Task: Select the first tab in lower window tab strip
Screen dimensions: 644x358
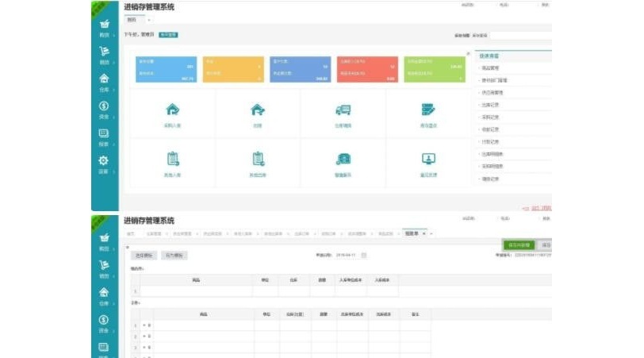Action: pos(131,234)
